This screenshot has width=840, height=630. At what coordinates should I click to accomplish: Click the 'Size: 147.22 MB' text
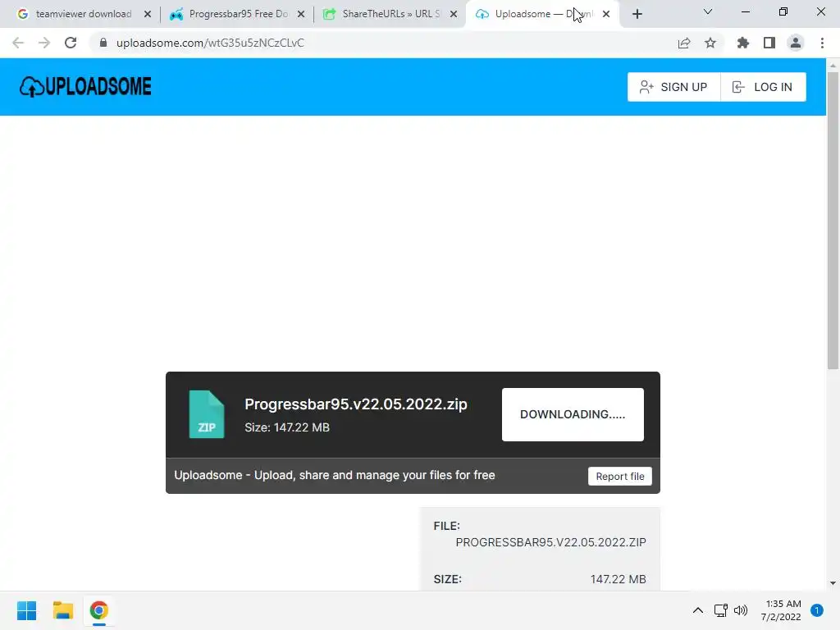point(287,427)
